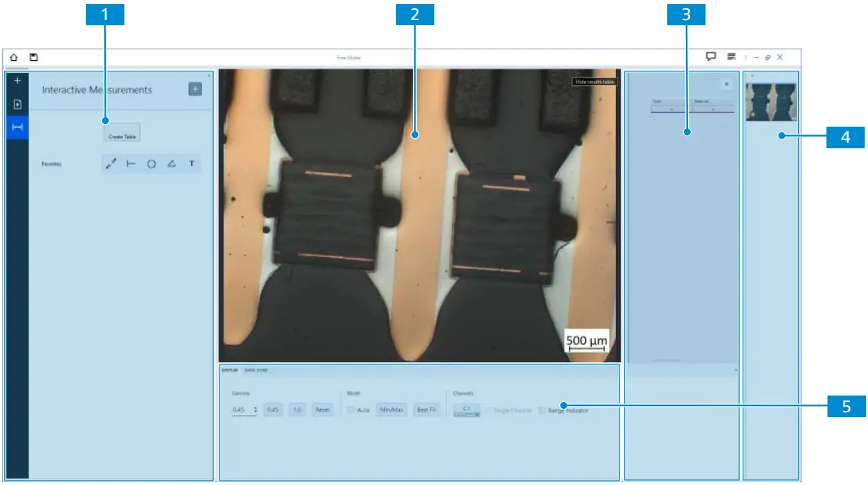The width and height of the screenshot is (868, 485).
Task: Open the settings gear in results panel
Action: 726,84
